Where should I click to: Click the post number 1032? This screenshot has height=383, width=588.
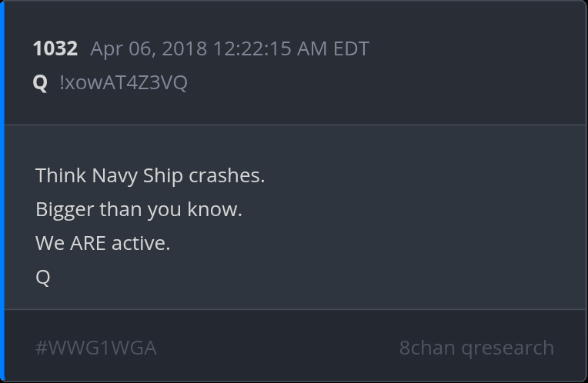(x=55, y=49)
